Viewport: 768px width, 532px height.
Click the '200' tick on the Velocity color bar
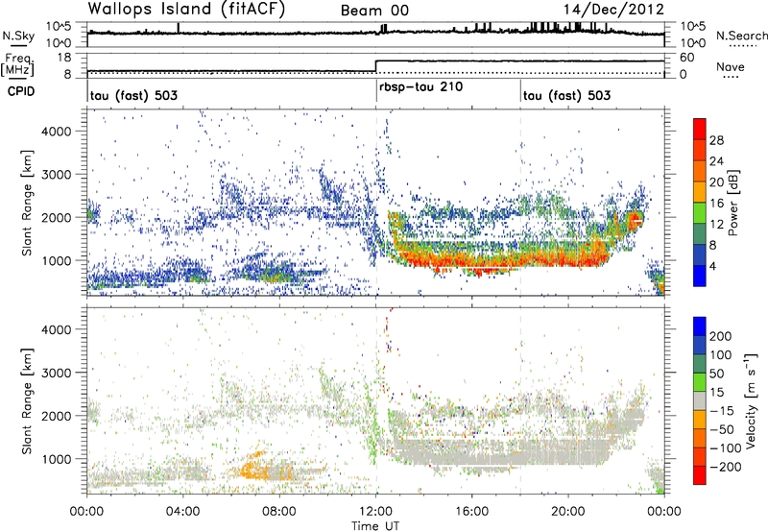pyautogui.click(x=721, y=336)
